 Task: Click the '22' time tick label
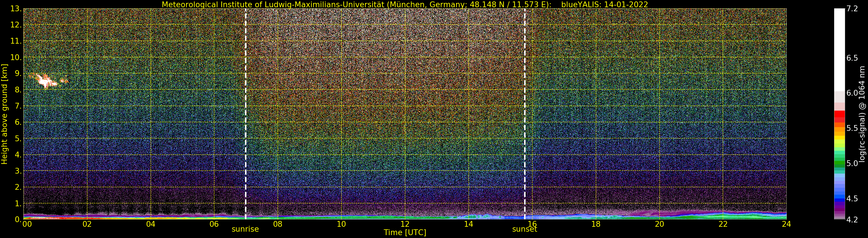coord(723,224)
